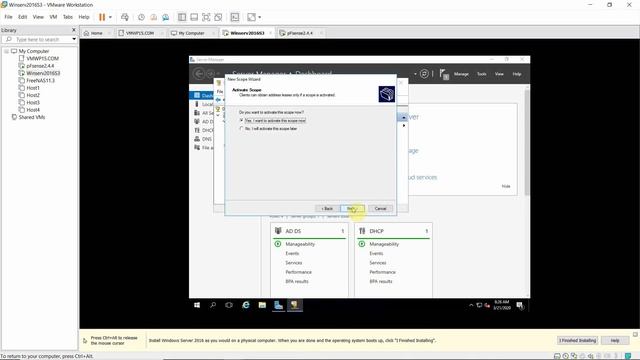Open the VMware File menu
This screenshot has width=640, height=360.
click(8, 17)
